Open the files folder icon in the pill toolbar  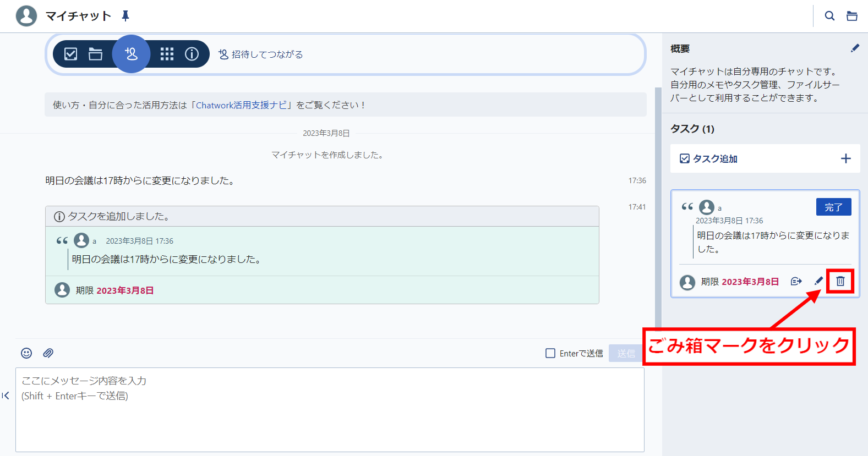click(96, 54)
